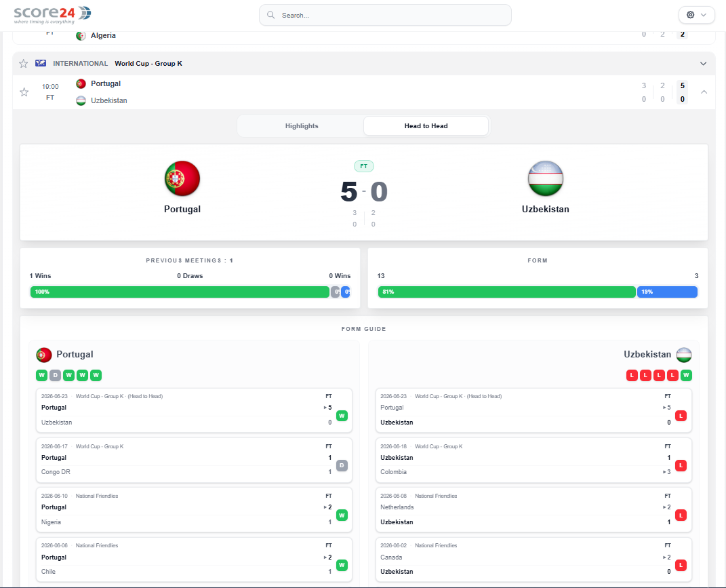This screenshot has width=726, height=588.
Task: Open Canada vs Uzbekistan friendly card
Action: click(x=533, y=560)
